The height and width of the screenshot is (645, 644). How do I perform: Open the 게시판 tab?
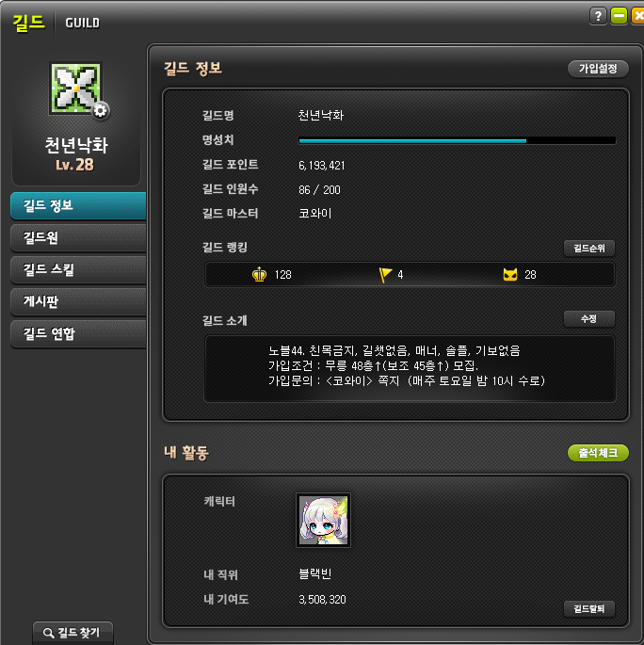(x=78, y=301)
